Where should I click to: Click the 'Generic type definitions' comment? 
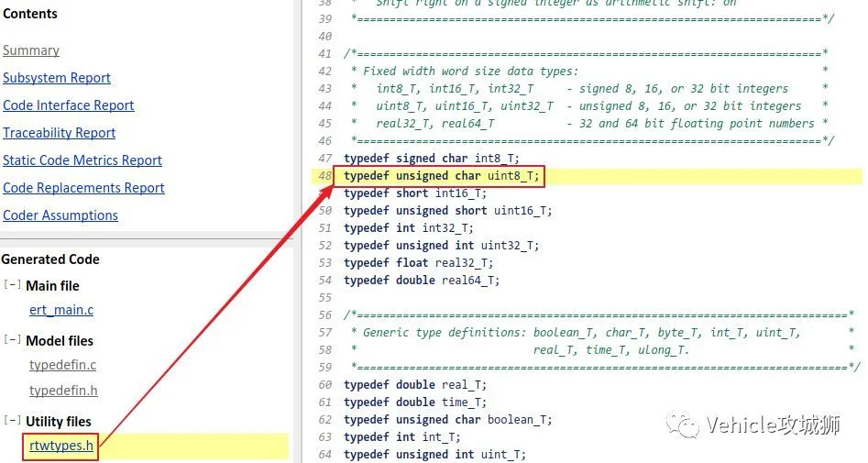(581, 333)
